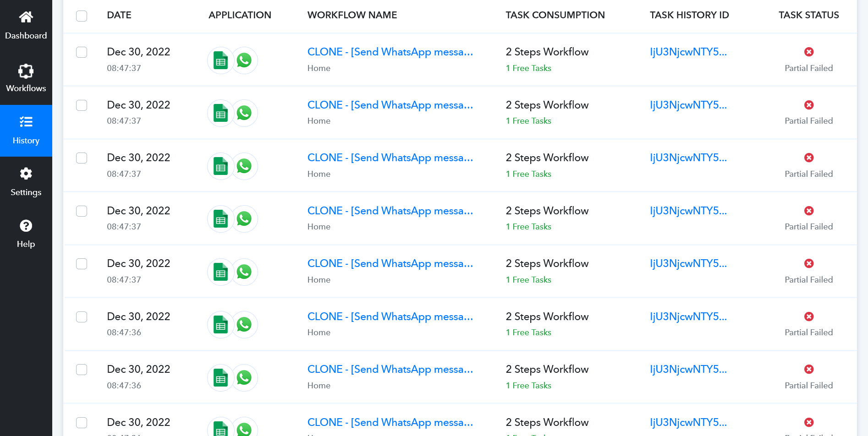Tick the select-all checkbox in header
The image size is (868, 436).
pyautogui.click(x=82, y=16)
